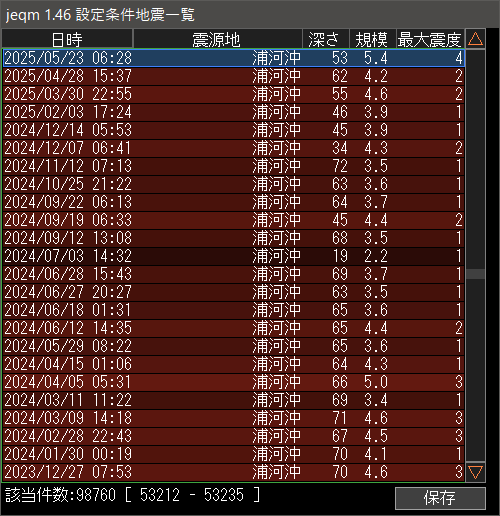The image size is (500, 516).
Task: Click the 規模 column header
Action: pos(372,39)
